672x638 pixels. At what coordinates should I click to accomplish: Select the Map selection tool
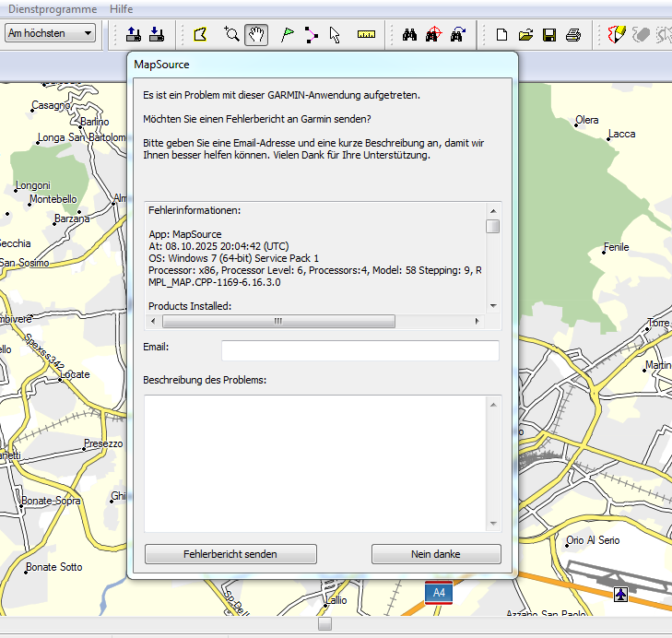coord(200,35)
